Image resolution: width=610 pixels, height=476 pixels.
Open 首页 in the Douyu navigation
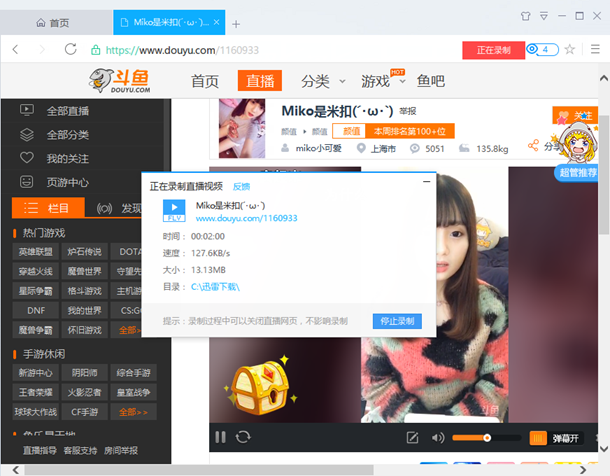click(205, 81)
